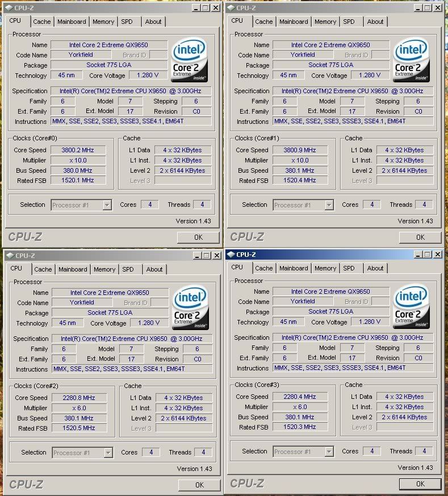Click CPU-Z title bar icon of Core#3 window

tap(232, 255)
